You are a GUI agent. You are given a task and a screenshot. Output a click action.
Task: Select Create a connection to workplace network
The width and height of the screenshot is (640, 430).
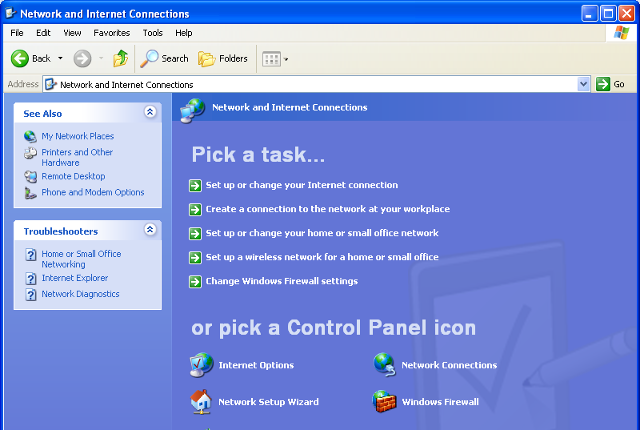[x=328, y=209]
